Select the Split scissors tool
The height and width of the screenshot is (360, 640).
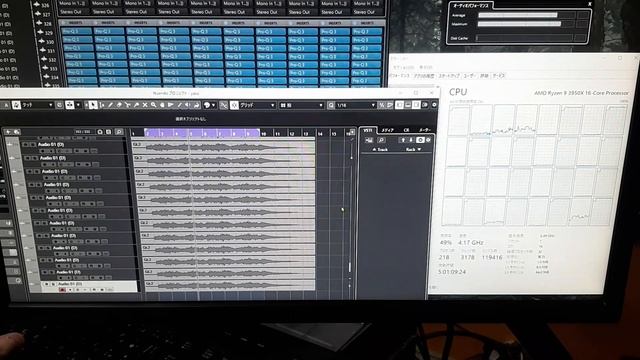pos(127,105)
